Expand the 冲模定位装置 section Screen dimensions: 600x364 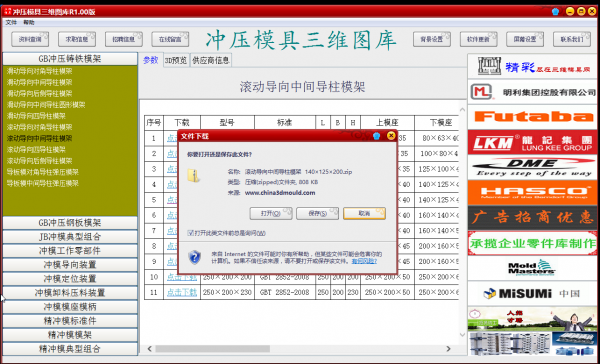coord(70,279)
